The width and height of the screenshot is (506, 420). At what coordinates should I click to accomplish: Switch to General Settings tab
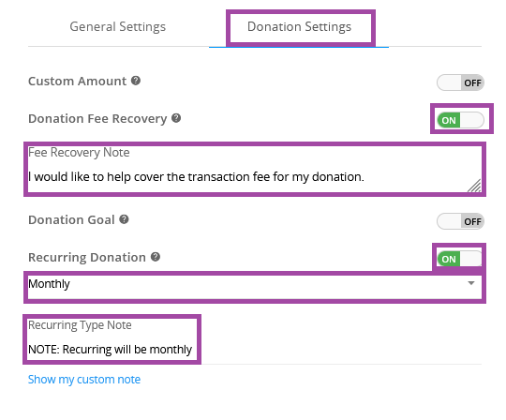[x=118, y=26]
